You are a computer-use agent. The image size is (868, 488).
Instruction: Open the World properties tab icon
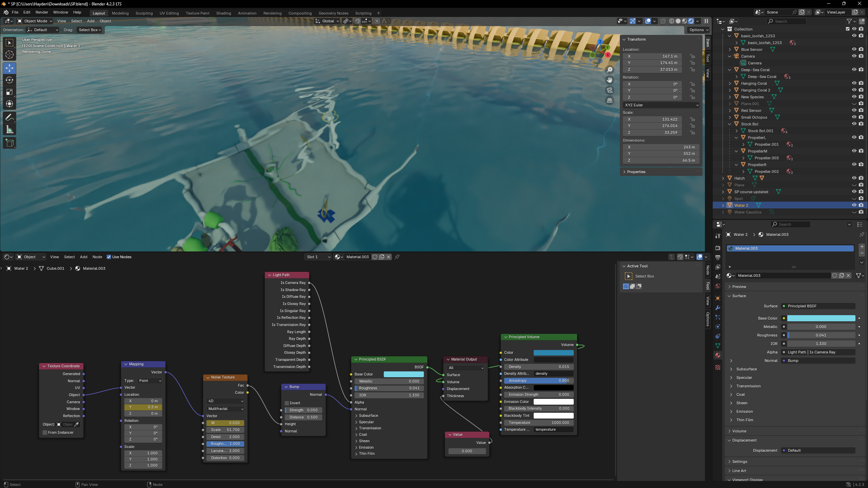pyautogui.click(x=718, y=286)
